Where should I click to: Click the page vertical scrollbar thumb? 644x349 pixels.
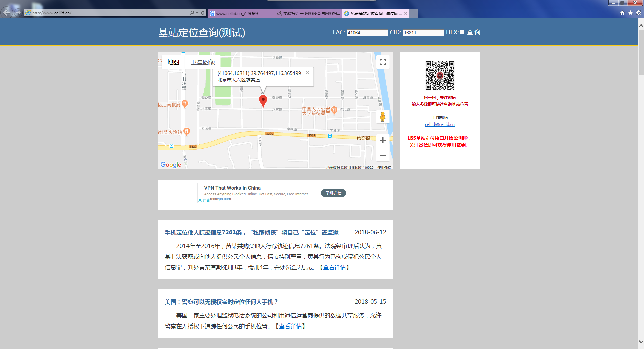(641, 52)
